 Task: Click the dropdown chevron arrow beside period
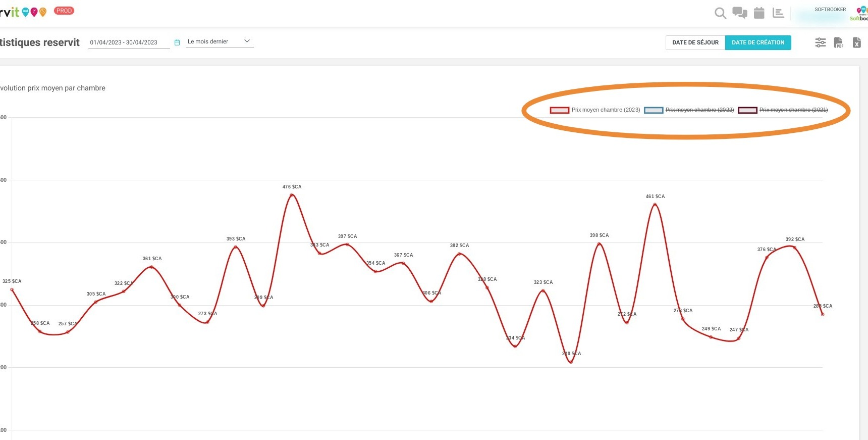point(247,41)
